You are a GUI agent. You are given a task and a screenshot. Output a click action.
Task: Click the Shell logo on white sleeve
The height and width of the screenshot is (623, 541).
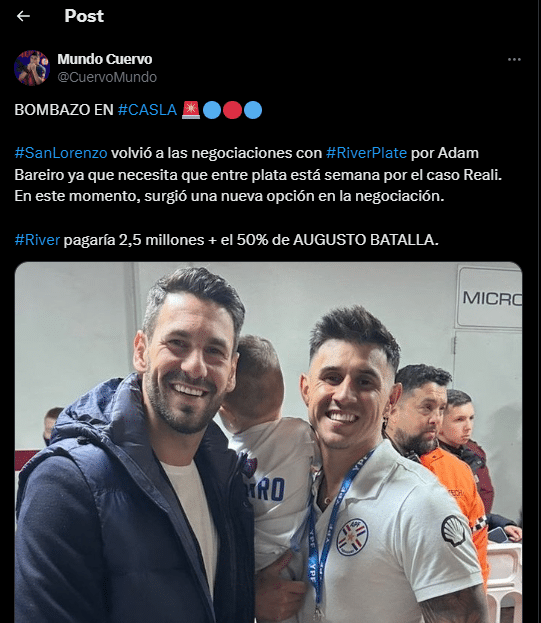(x=454, y=530)
